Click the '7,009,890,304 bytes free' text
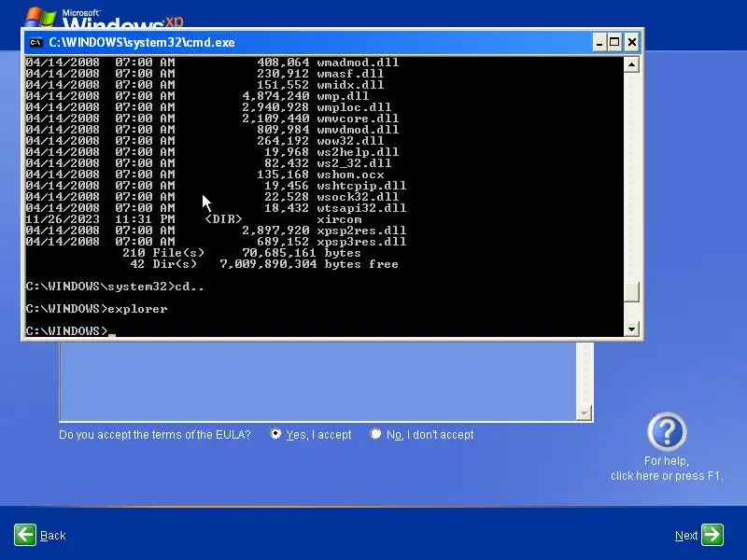The width and height of the screenshot is (747, 560). coord(309,264)
